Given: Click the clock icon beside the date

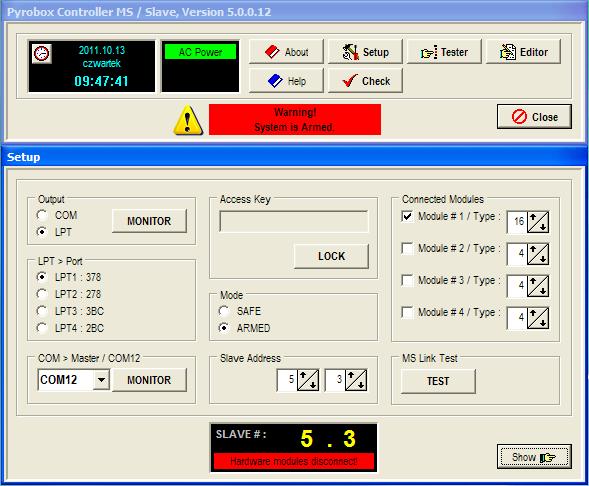Looking at the screenshot, I should click(x=41, y=54).
